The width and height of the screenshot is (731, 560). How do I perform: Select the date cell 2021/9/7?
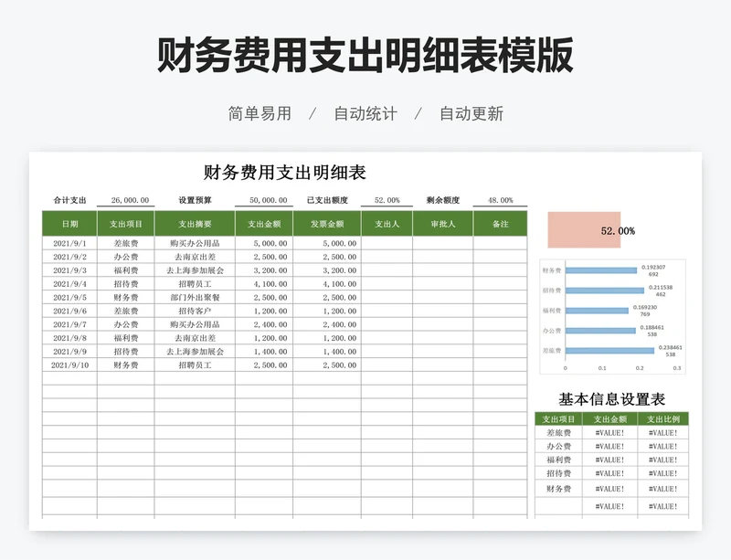70,324
